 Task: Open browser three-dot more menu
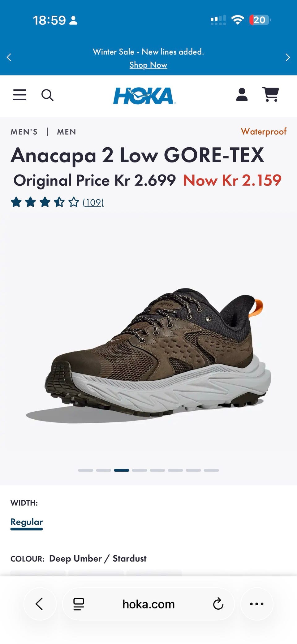(x=257, y=604)
